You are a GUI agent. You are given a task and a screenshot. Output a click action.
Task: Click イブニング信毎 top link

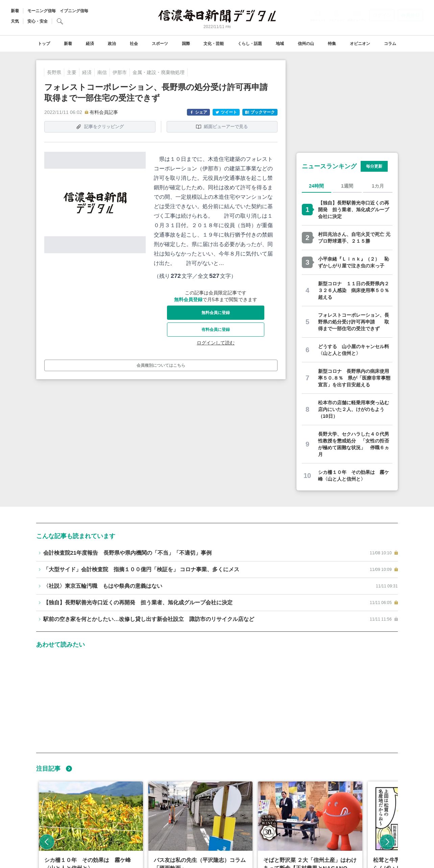coord(74,11)
